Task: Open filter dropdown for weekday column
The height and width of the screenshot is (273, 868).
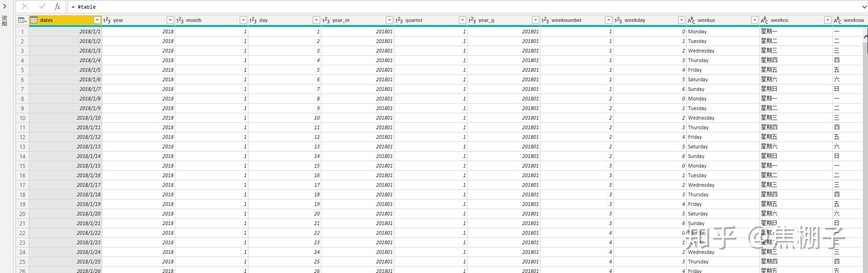Action: [681, 20]
